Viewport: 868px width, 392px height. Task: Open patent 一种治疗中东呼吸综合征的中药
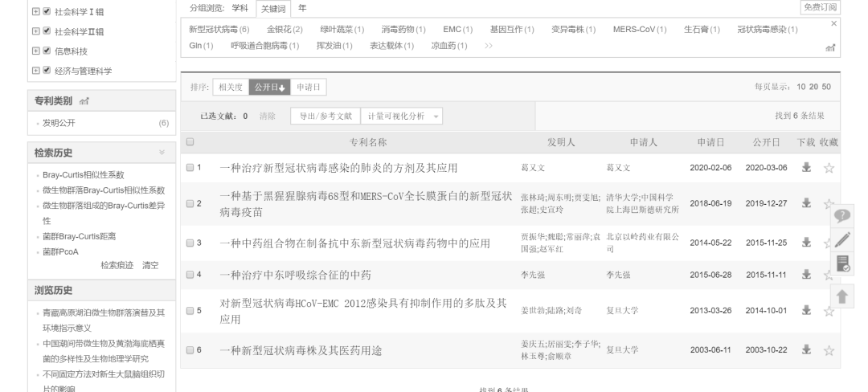tap(295, 275)
